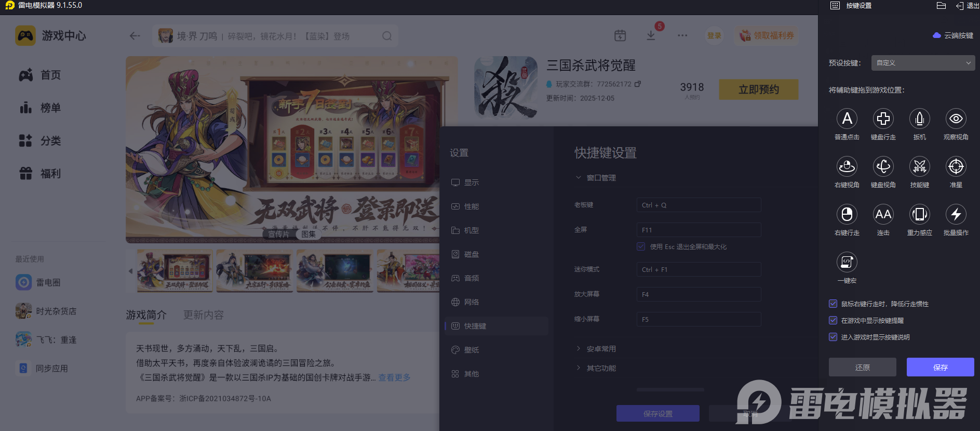Open 性能 settings category
The width and height of the screenshot is (980, 431).
tap(496, 206)
